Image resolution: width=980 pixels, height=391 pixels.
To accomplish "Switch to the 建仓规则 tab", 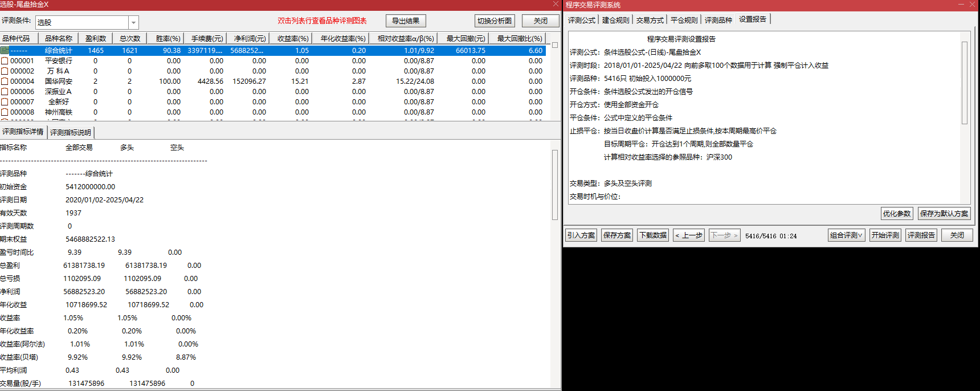I will pyautogui.click(x=616, y=20).
